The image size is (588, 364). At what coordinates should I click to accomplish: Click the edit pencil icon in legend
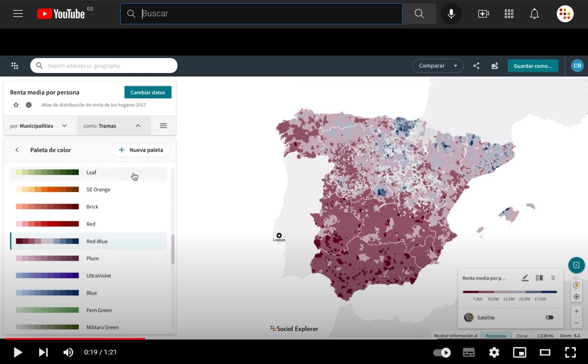click(525, 278)
